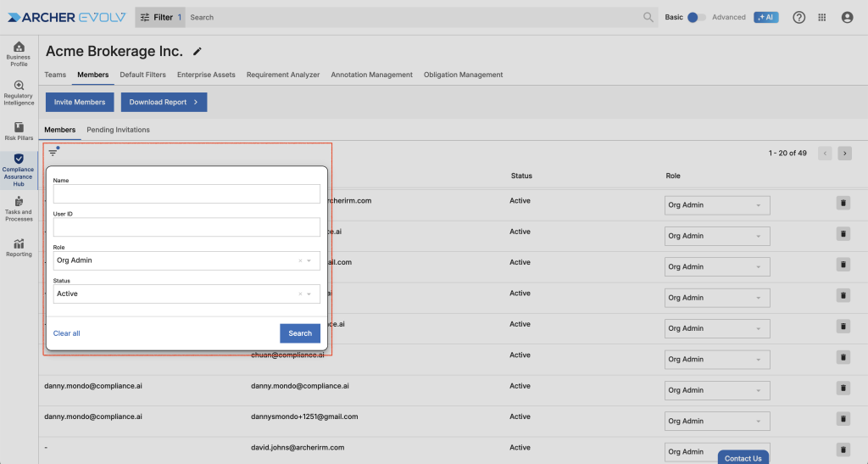Switch to the Pending Invitations tab
The image size is (868, 464).
pos(118,130)
